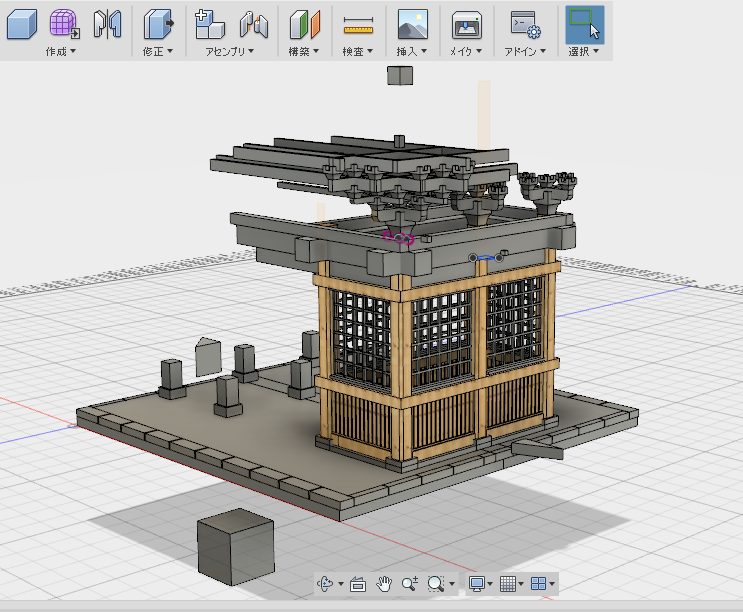The height and width of the screenshot is (612, 743).
Task: Expand the Display Settings dropdown arrow
Action: click(490, 584)
